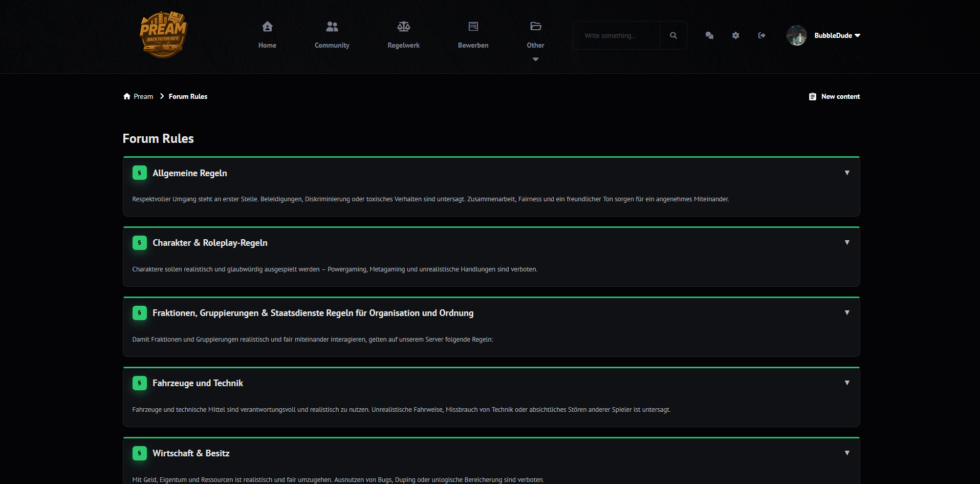Click the green paragraph icon beside Fahrzeuge und Technik
980x484 pixels.
pos(139,383)
